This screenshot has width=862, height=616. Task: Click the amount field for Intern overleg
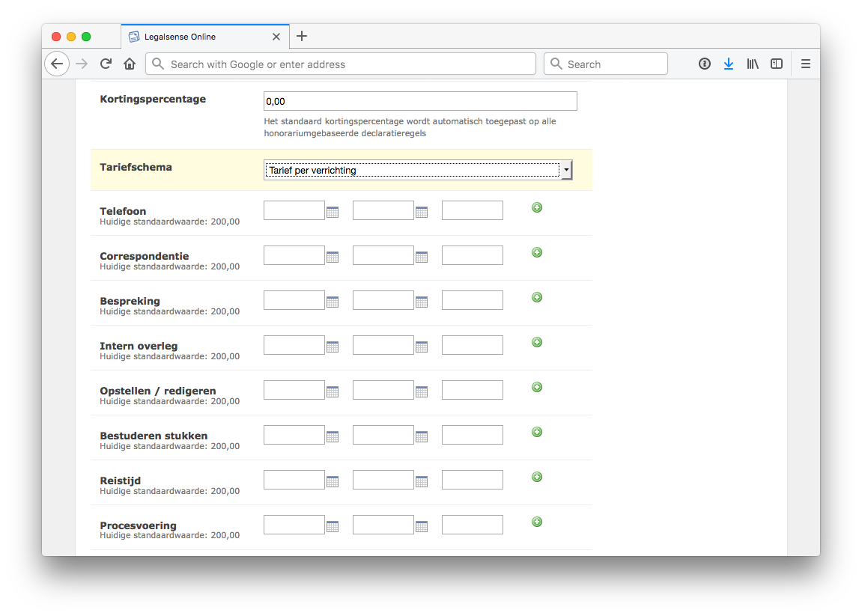[473, 345]
